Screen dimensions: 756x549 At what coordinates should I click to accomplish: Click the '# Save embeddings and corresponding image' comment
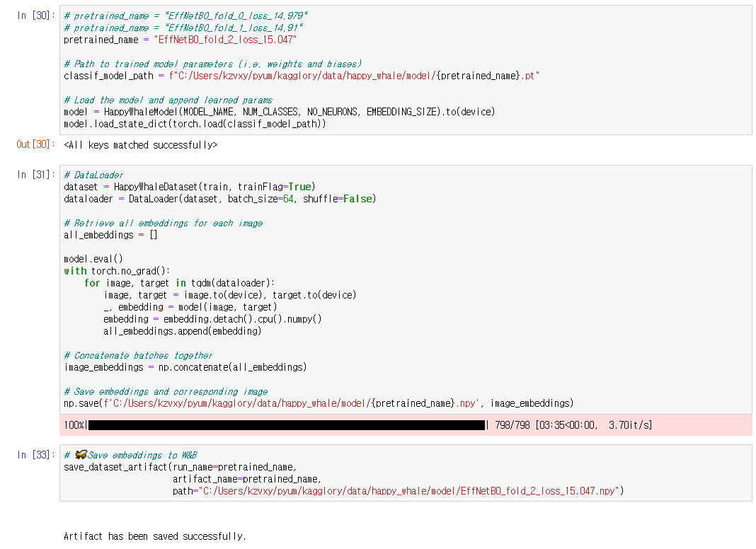166,392
